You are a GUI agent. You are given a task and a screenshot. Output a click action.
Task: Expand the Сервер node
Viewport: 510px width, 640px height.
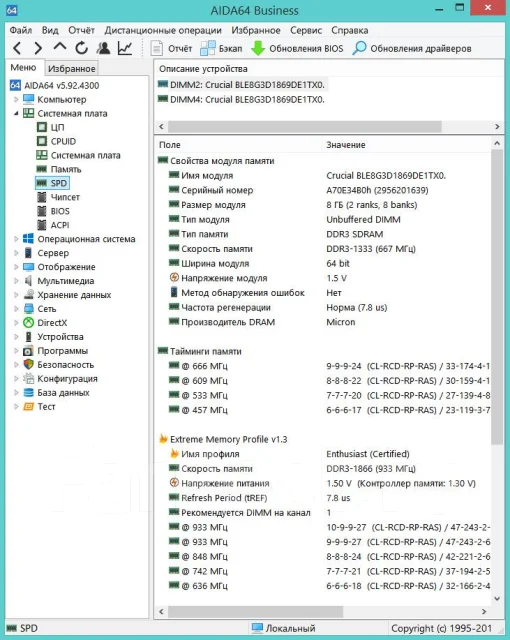(x=16, y=253)
